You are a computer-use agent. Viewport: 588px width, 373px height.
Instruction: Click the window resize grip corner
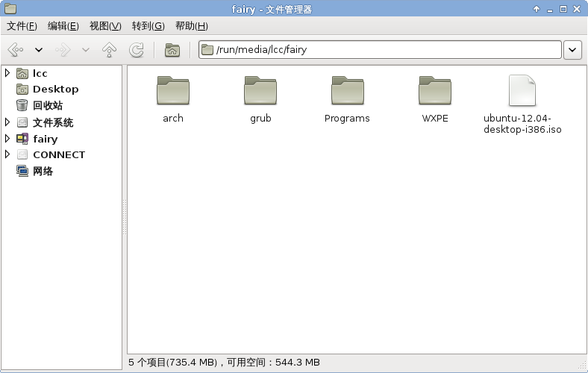click(582, 365)
